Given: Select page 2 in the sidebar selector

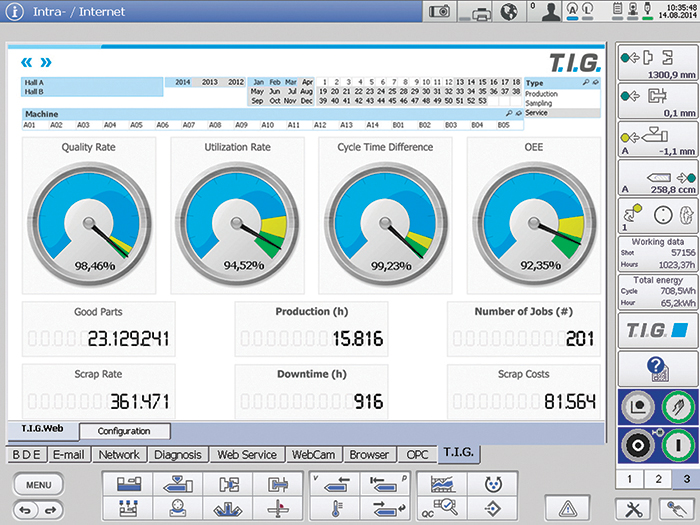Looking at the screenshot, I should (x=655, y=480).
